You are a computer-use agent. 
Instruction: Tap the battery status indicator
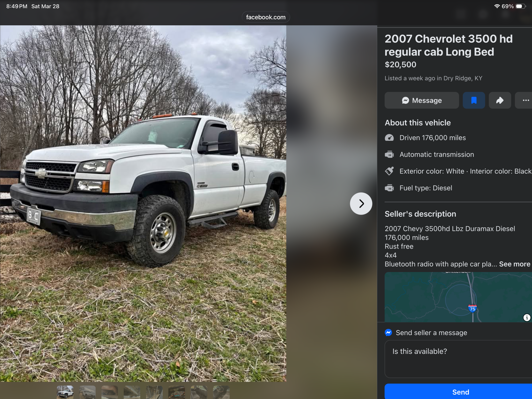click(x=521, y=6)
